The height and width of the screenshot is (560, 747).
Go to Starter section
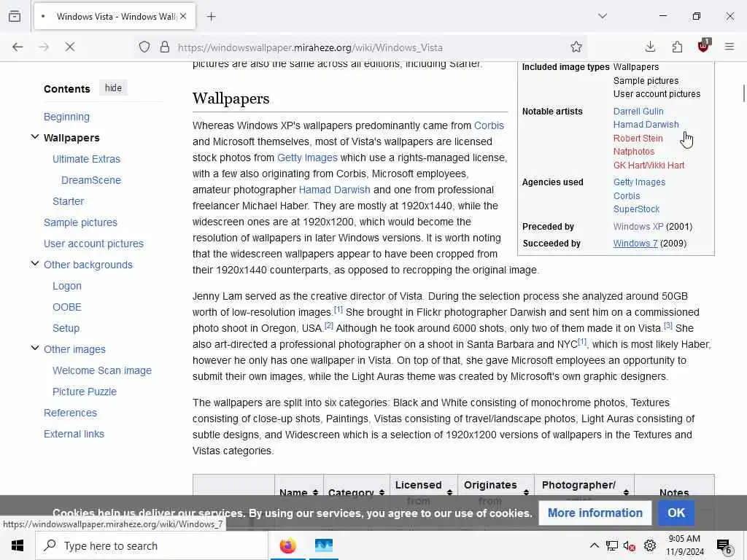click(68, 201)
